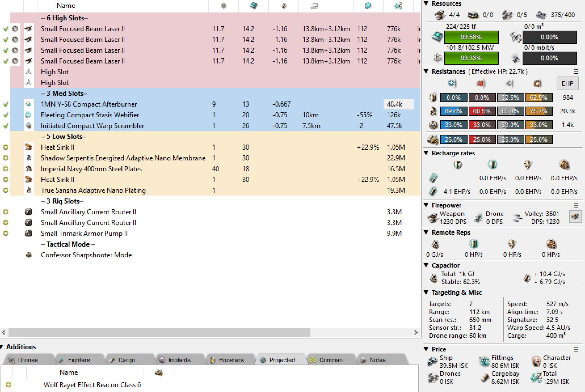The image size is (585, 392).
Task: Click the Confessor Sharpshooter Mode icon
Action: click(x=28, y=255)
